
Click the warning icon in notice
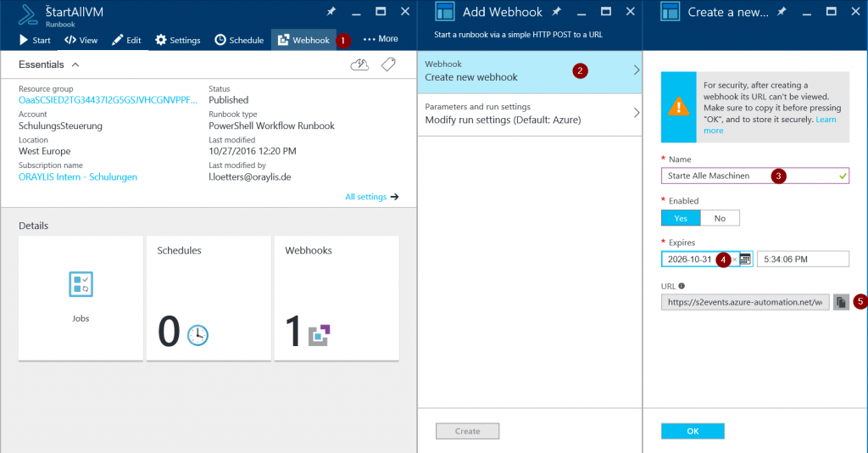pyautogui.click(x=679, y=107)
